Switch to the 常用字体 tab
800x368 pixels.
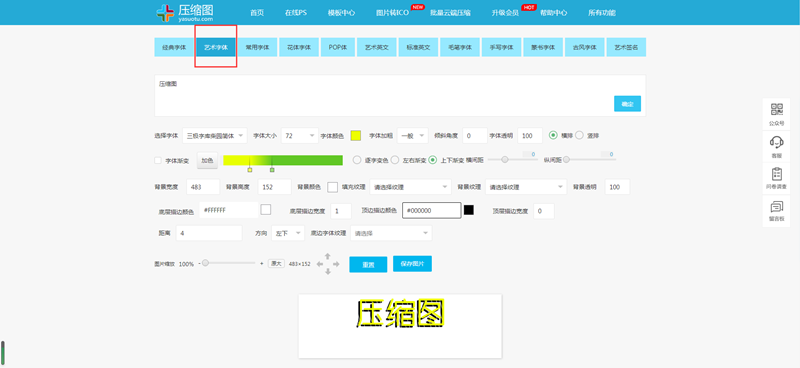tap(257, 47)
